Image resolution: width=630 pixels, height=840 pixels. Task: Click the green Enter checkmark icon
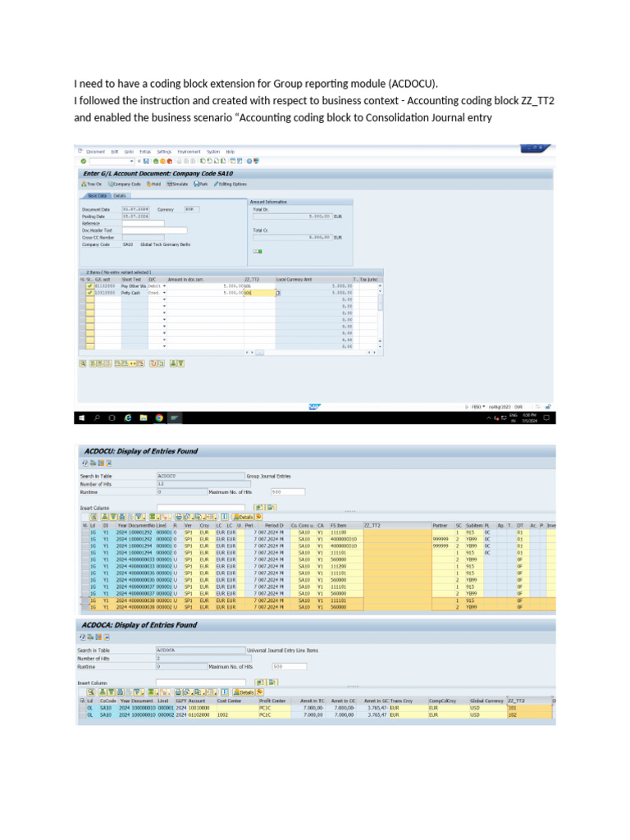83,161
